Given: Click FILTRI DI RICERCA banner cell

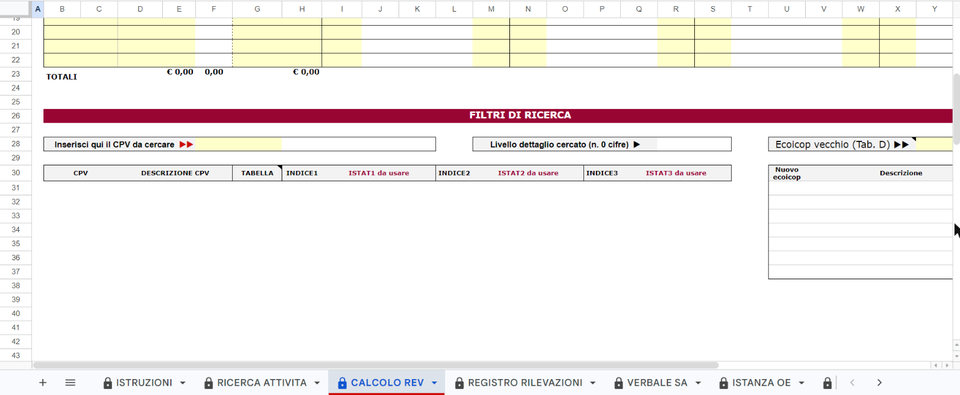Looking at the screenshot, I should (498, 115).
